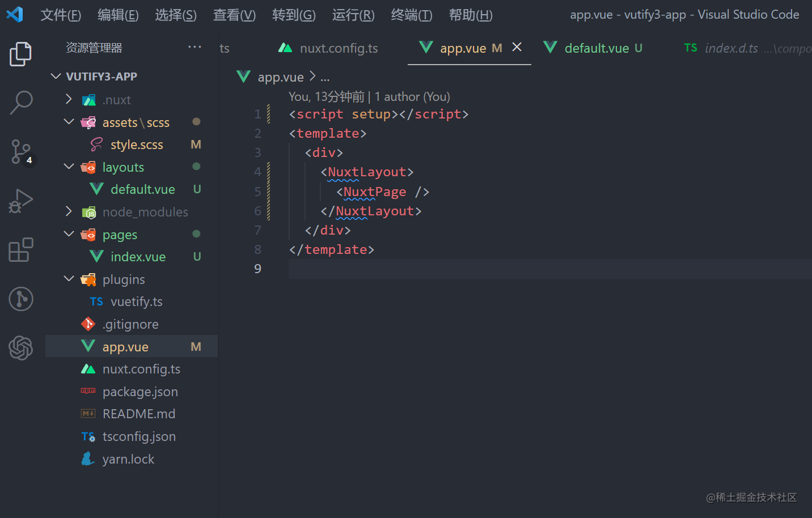Image resolution: width=812 pixels, height=518 pixels.
Task: Open style.scss in the file tree
Action: tap(132, 145)
